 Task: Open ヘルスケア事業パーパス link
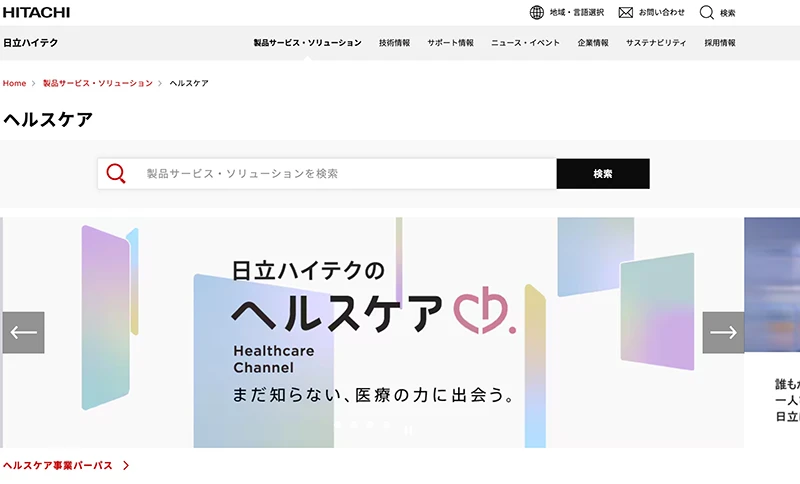click(58, 465)
